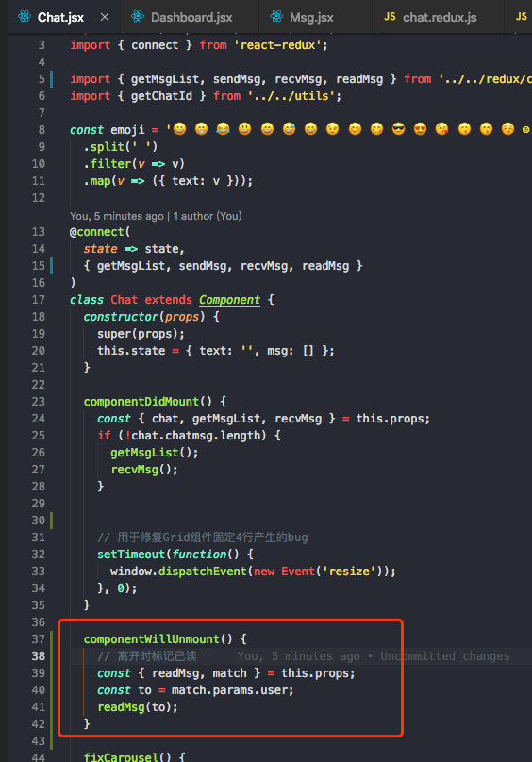The image size is (532, 762).
Task: Click 'Uncommitted changes' inline blame text
Action: tap(444, 656)
